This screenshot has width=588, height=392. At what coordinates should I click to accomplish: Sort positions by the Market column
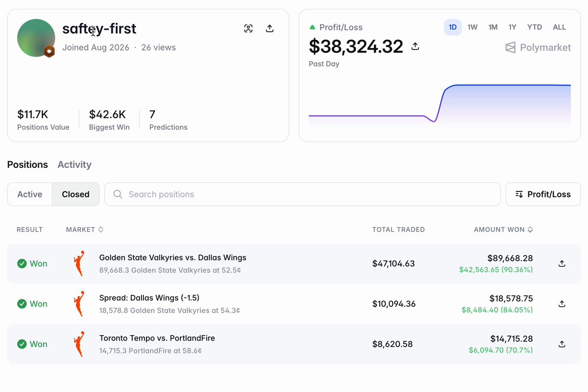click(x=85, y=230)
